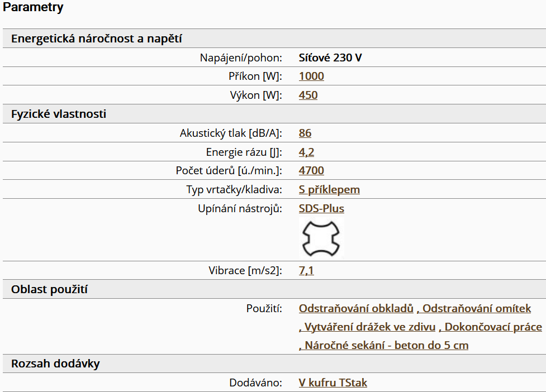Click the 'Oblast použití' section header
This screenshot has height=392, width=546.
[x=49, y=290]
